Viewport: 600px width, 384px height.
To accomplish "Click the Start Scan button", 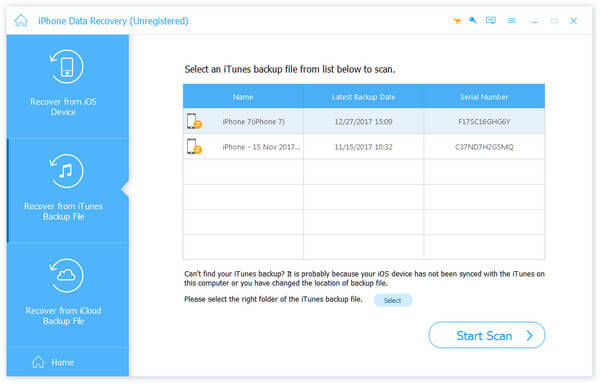I will click(487, 335).
